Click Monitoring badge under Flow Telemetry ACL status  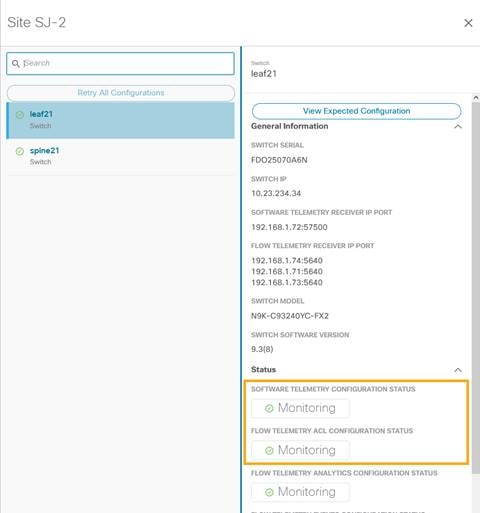coord(300,450)
